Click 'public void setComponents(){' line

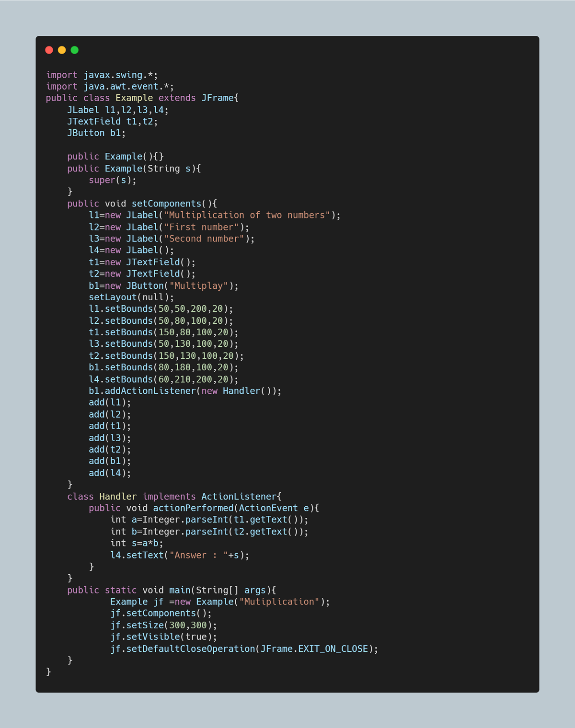click(142, 204)
